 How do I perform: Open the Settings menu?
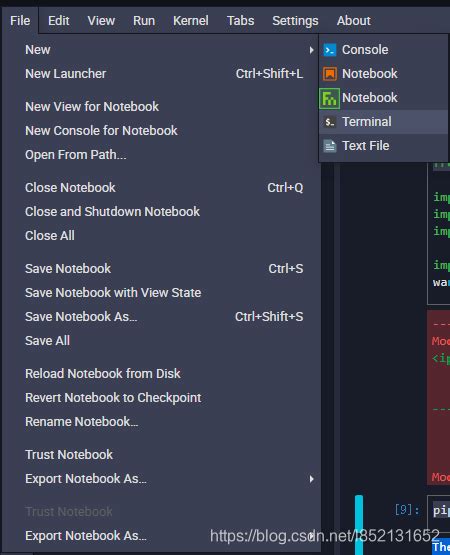coord(295,21)
